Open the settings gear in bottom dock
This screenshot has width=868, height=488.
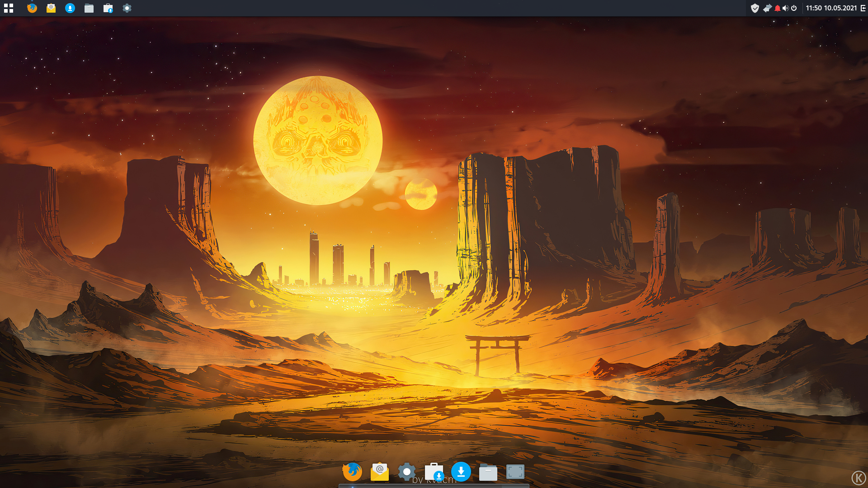pyautogui.click(x=406, y=472)
